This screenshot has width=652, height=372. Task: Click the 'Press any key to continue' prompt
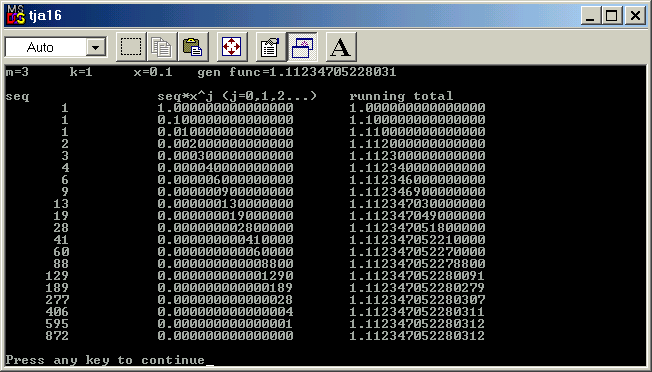click(x=105, y=360)
